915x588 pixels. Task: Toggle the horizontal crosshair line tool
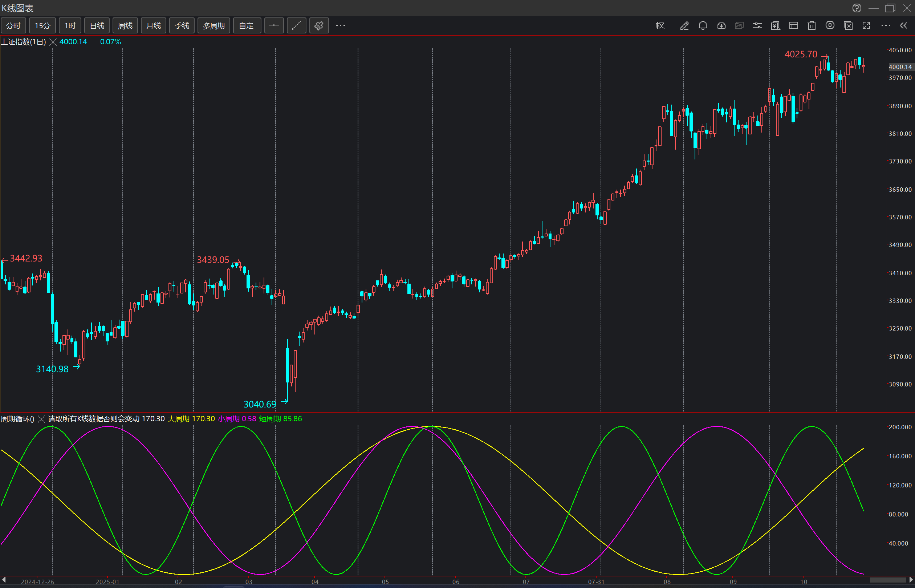coord(274,25)
